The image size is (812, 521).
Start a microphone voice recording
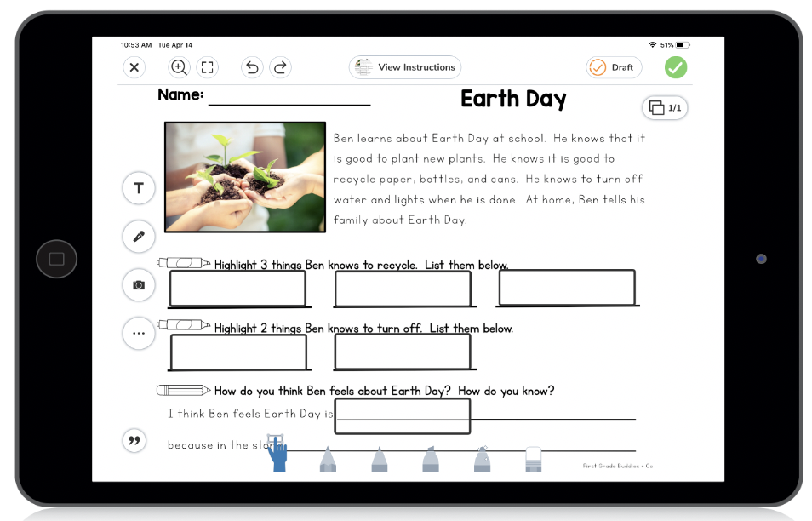pyautogui.click(x=138, y=237)
